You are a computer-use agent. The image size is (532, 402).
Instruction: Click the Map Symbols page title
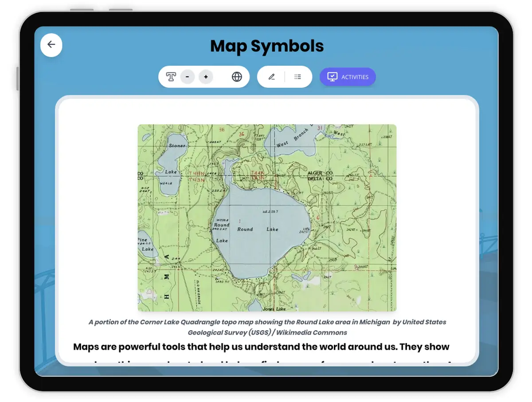[x=266, y=46]
